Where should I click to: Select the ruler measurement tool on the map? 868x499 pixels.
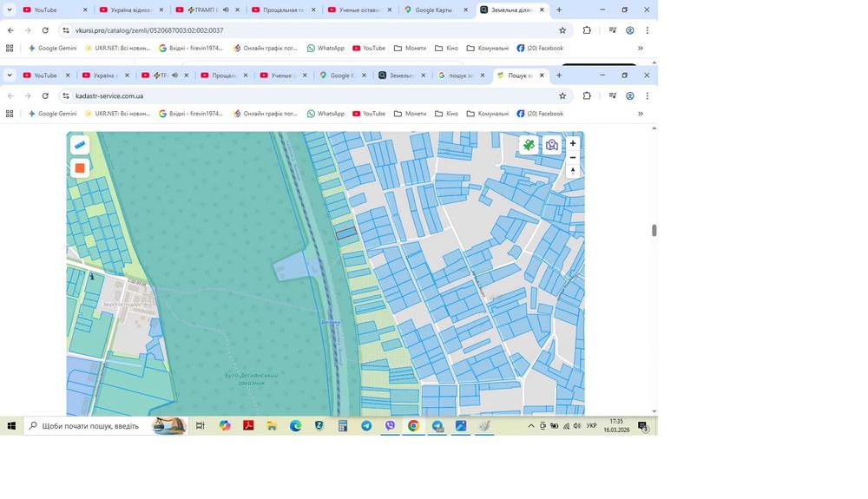pos(80,145)
